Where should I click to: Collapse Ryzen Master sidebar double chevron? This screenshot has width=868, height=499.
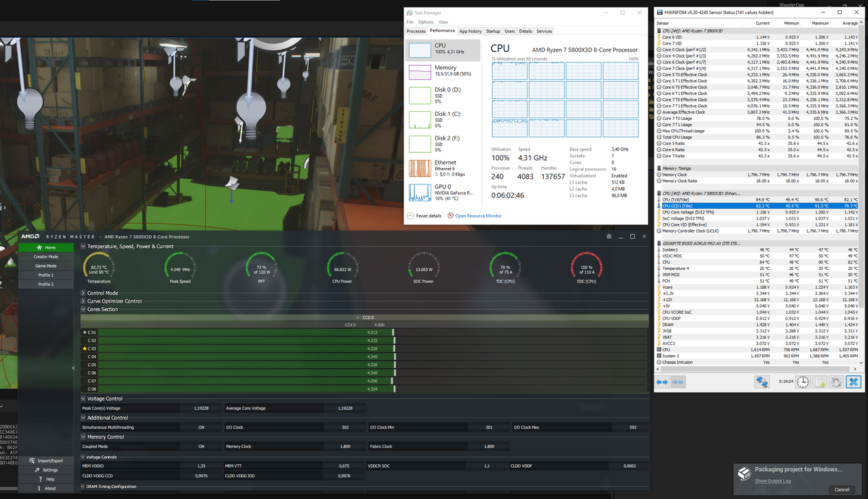(x=73, y=368)
